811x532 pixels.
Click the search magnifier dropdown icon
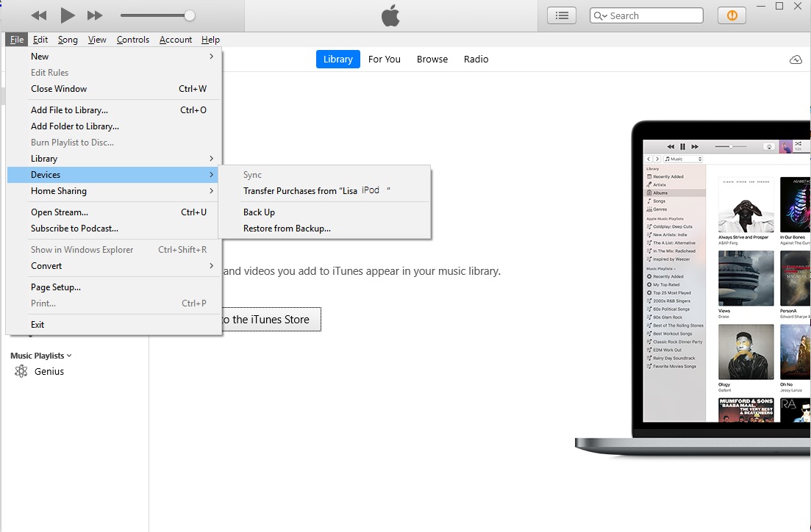click(601, 15)
